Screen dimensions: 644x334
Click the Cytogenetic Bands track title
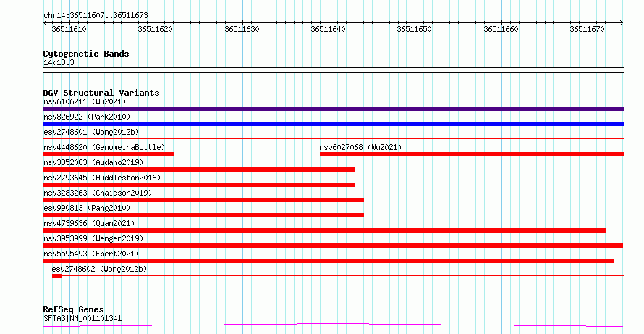86,54
